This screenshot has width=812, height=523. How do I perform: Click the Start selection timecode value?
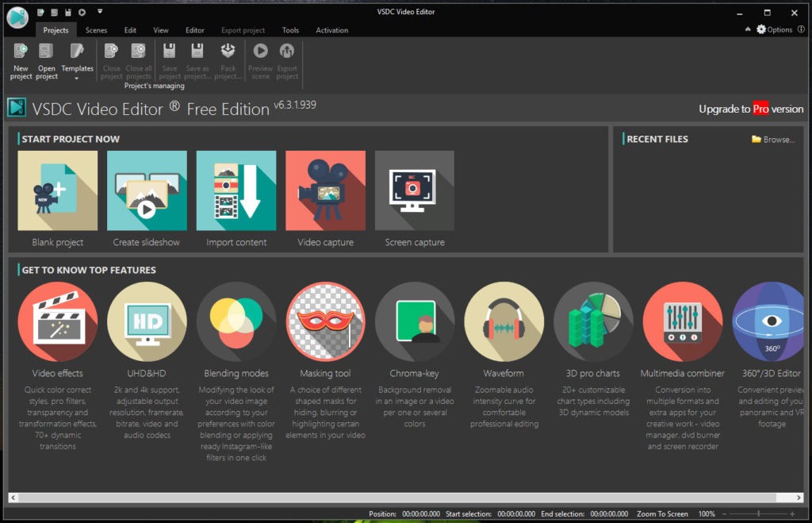tap(516, 514)
